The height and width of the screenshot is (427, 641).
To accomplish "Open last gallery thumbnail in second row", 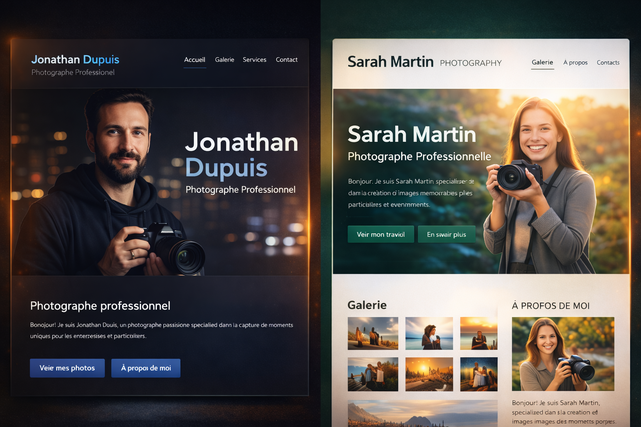I will tap(479, 374).
